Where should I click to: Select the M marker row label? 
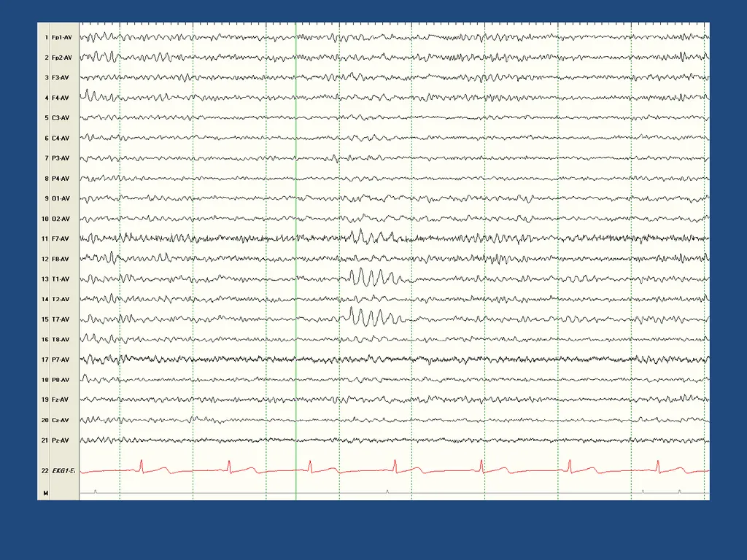[x=46, y=494]
